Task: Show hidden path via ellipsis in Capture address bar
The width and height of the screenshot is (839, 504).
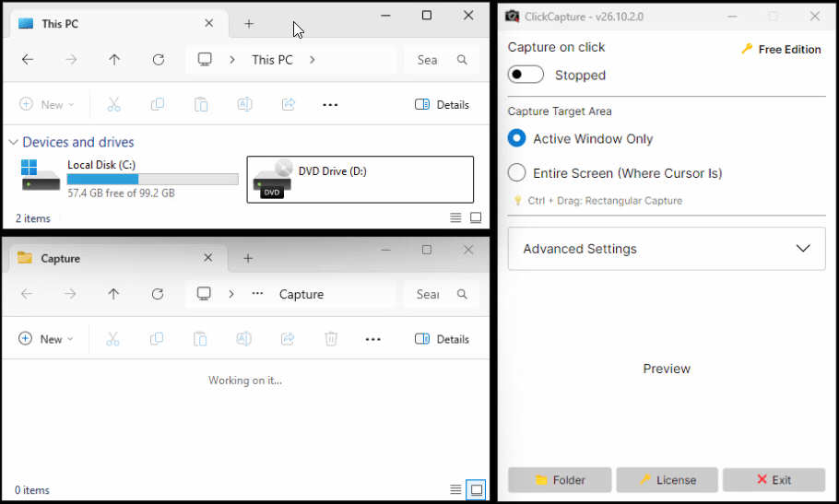Action: pos(257,293)
